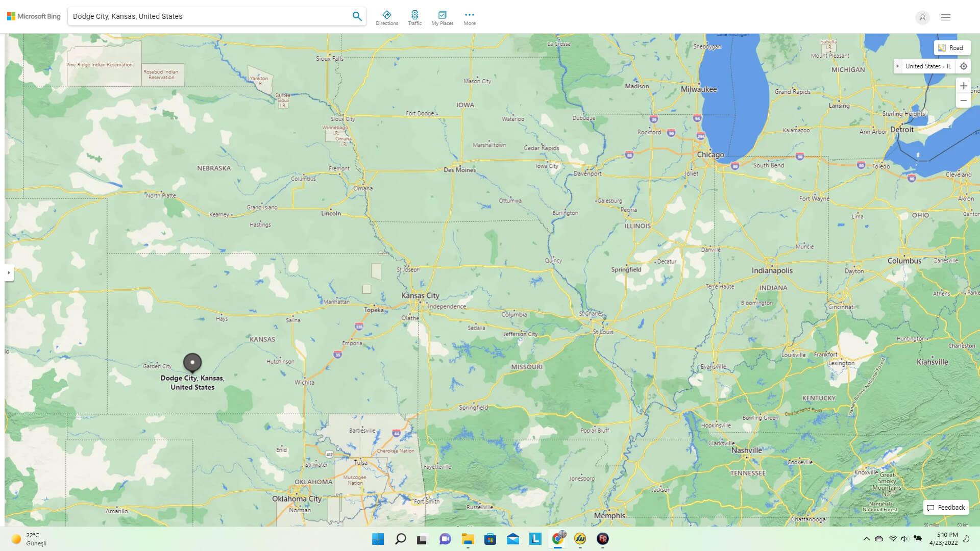This screenshot has height=551, width=980.
Task: Zoom out with the minus button
Action: 963,101
